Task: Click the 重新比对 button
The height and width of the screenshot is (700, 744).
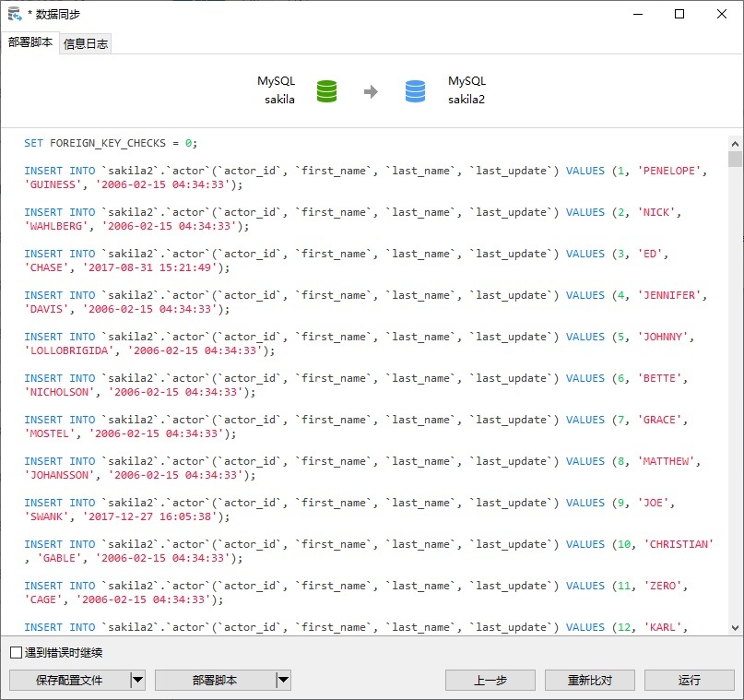Action: (x=590, y=680)
